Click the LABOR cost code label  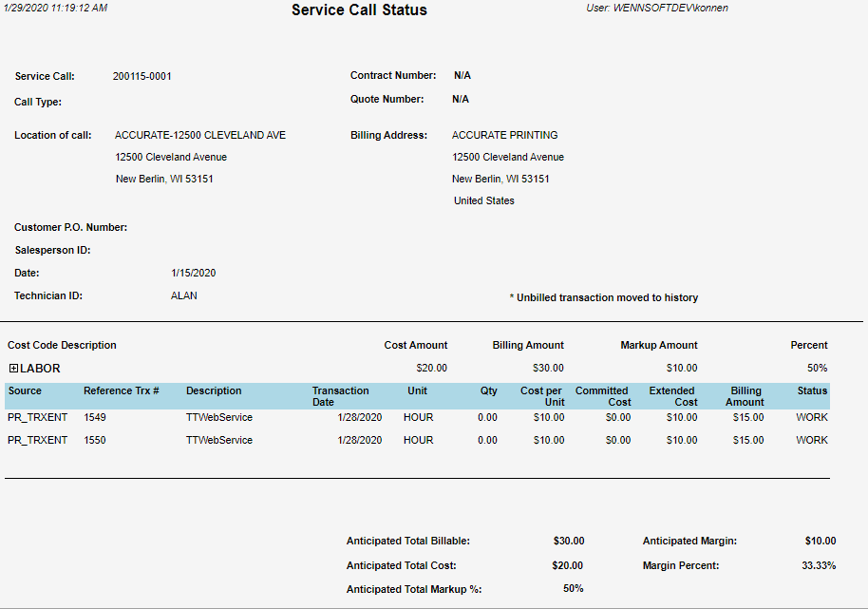coord(40,368)
